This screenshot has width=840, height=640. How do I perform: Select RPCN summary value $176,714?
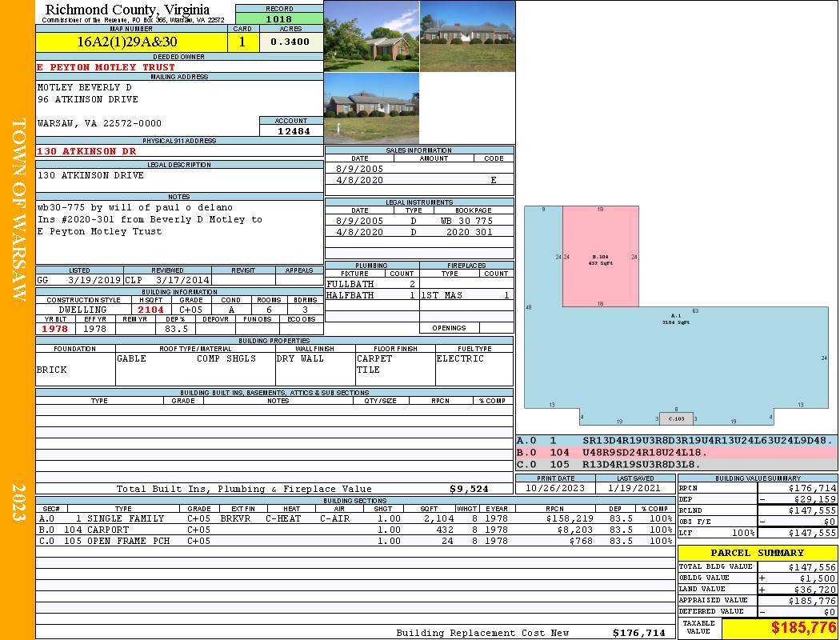tap(812, 489)
